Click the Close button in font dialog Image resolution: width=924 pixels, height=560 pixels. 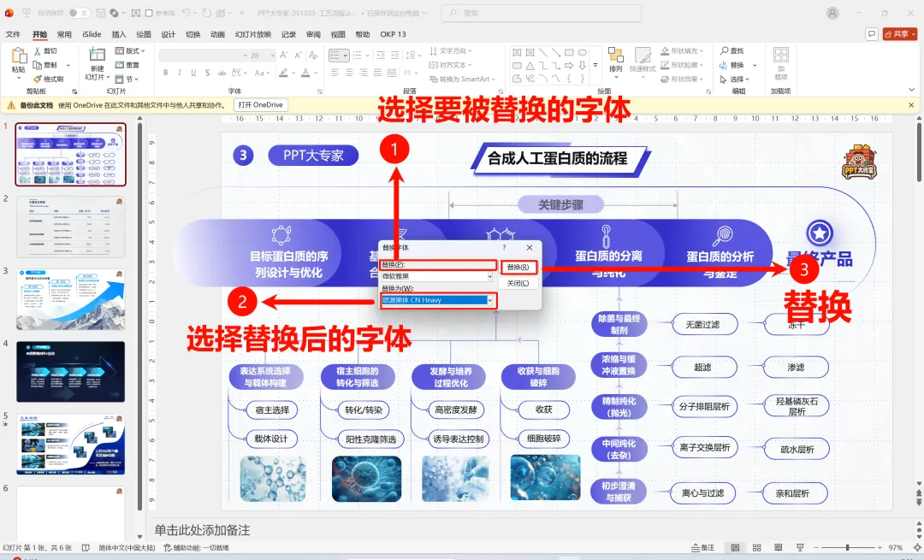[x=518, y=283]
